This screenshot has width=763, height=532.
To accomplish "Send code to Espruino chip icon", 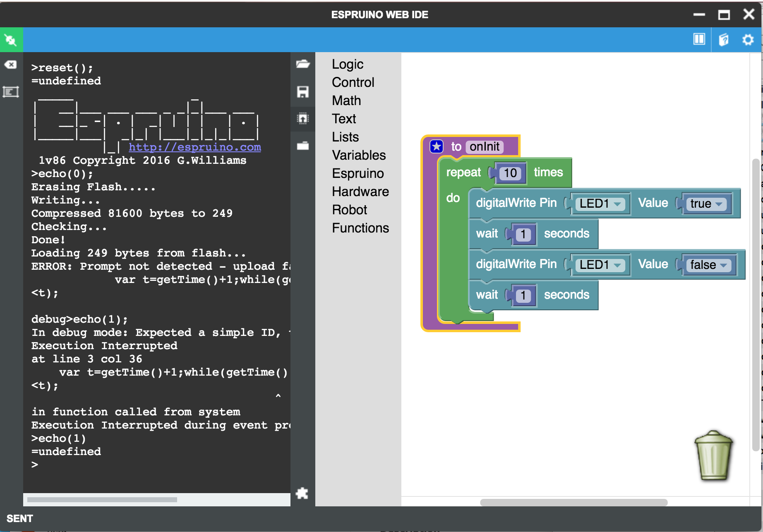I will pyautogui.click(x=303, y=119).
